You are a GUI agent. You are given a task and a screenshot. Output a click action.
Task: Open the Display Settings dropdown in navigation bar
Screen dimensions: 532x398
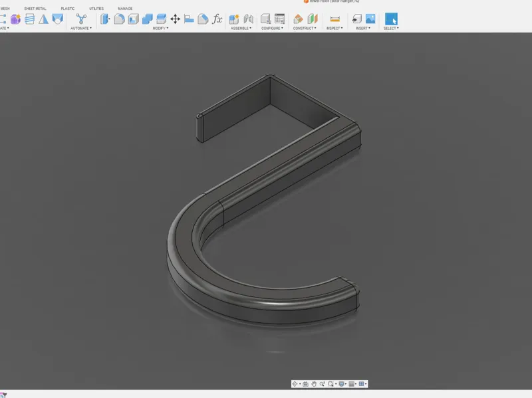coord(343,384)
